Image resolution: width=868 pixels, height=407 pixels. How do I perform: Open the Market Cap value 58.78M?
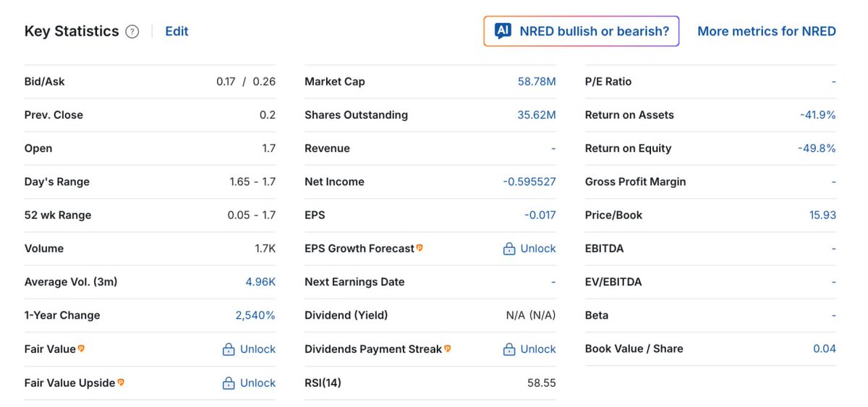(x=537, y=82)
